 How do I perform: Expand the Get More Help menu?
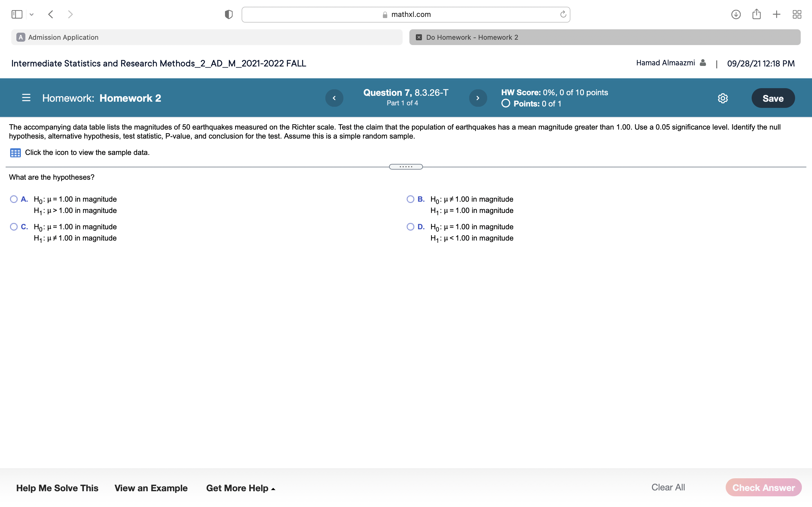pos(240,488)
